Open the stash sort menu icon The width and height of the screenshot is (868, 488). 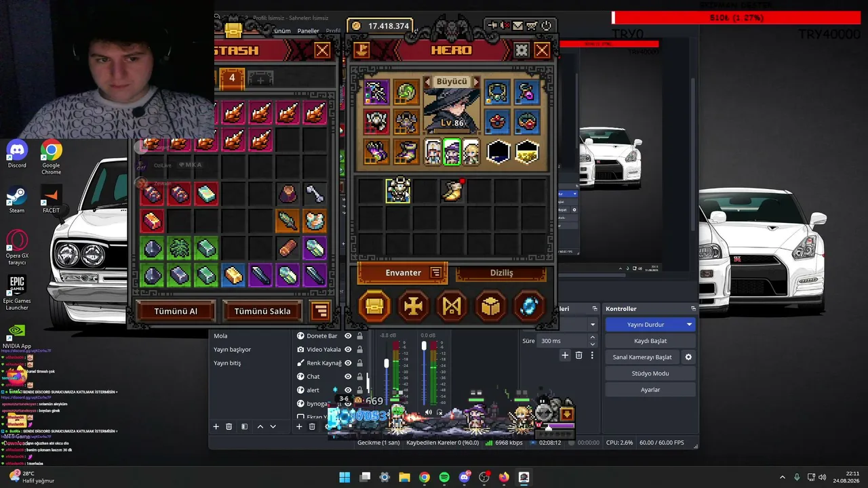point(320,311)
